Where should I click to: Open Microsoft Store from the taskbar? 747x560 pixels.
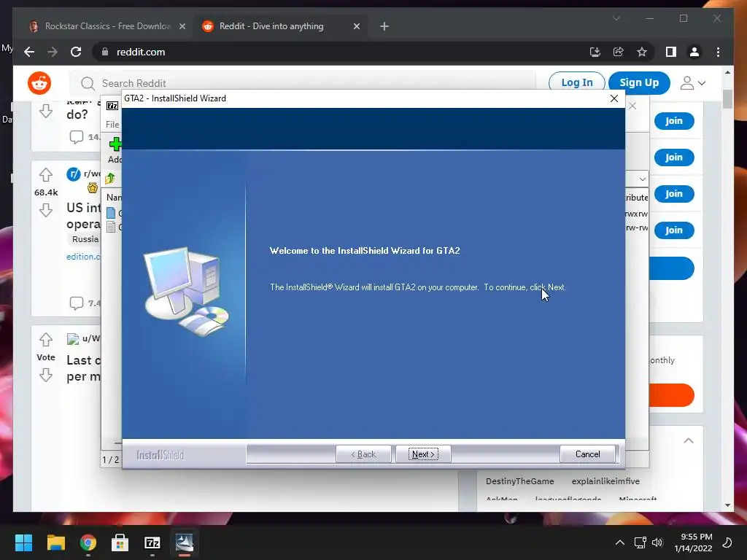click(120, 542)
